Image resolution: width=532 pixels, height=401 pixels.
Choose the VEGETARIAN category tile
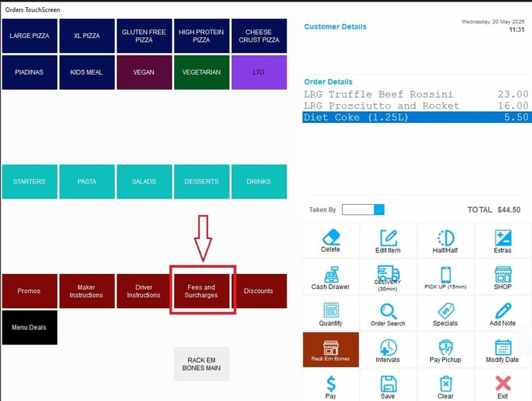pos(202,72)
